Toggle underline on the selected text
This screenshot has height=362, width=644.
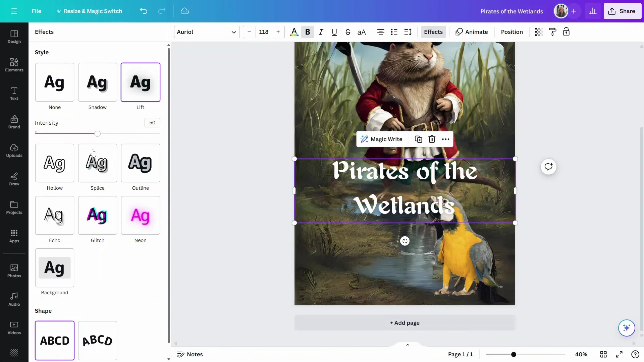point(334,32)
